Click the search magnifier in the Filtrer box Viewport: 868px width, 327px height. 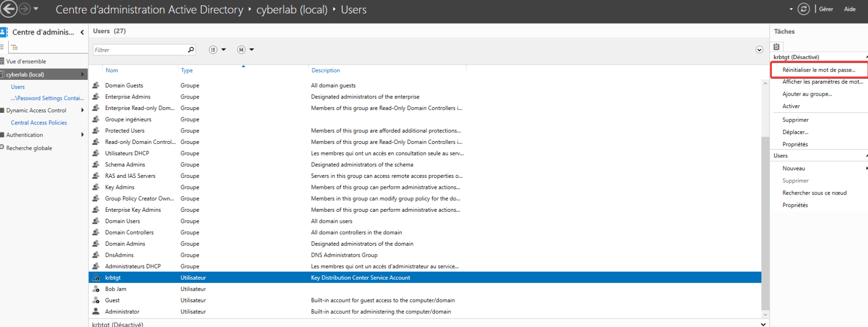coord(191,50)
